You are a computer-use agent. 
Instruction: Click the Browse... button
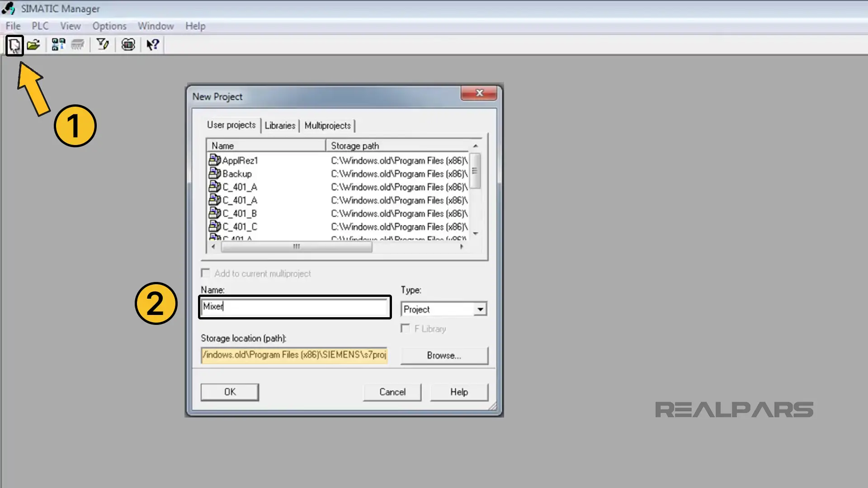(x=444, y=355)
